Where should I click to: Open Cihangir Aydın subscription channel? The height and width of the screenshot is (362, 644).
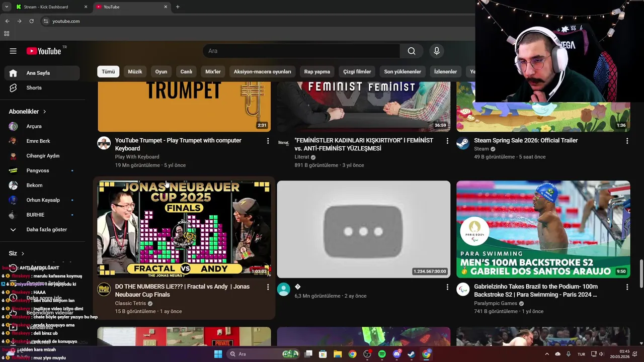(42, 156)
